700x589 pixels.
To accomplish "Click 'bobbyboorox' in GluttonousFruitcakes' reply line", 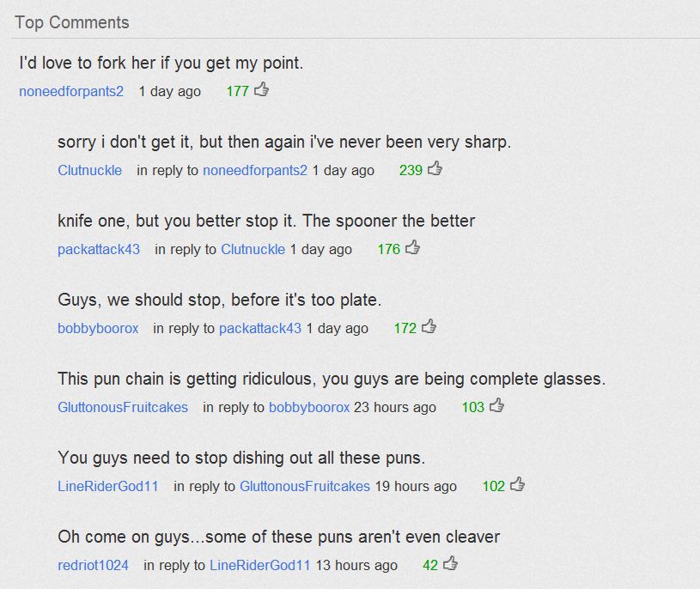I will (x=309, y=407).
